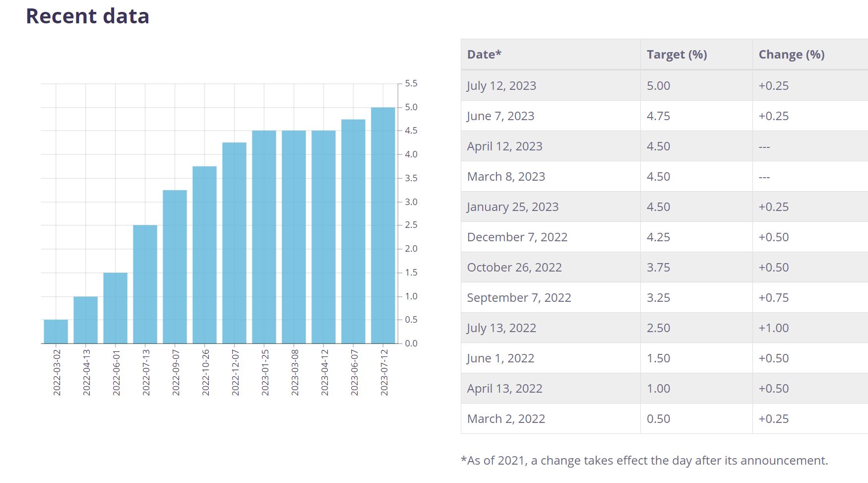Viewport: 868px width, 483px height.
Task: Click the chart bar for 2022-09-07
Action: 175,267
